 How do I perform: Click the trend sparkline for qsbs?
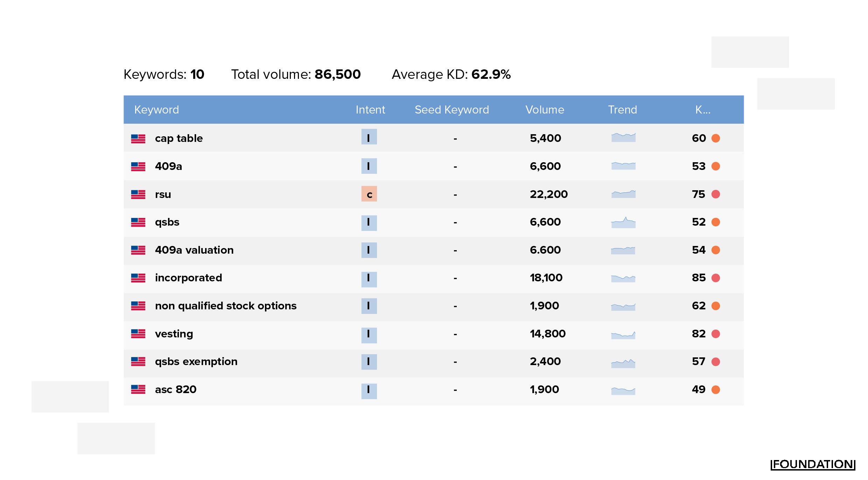point(623,222)
